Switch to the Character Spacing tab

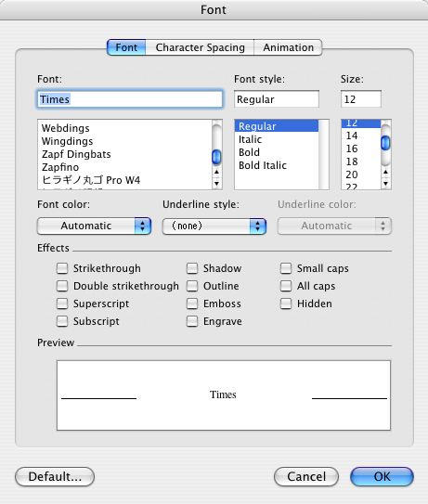[200, 47]
